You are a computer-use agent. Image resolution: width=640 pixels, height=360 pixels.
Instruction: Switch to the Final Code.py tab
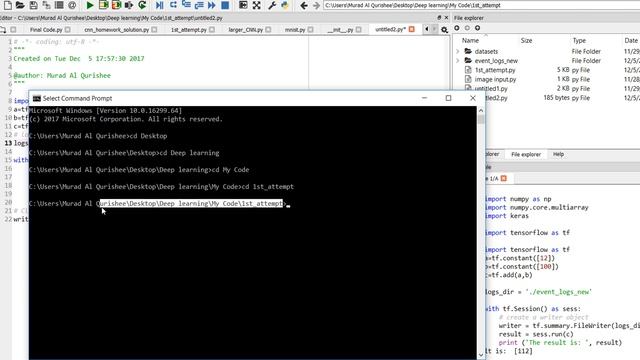(46, 30)
